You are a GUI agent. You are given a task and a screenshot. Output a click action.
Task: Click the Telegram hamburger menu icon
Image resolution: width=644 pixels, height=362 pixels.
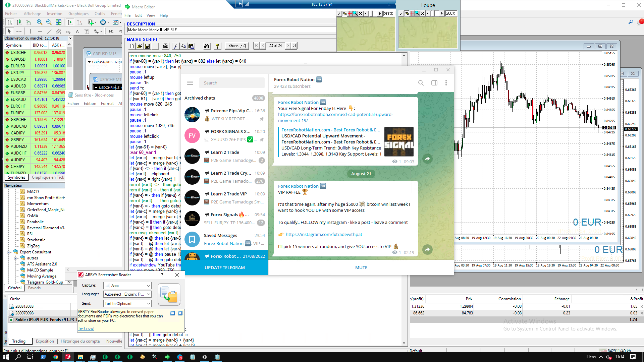coord(190,83)
